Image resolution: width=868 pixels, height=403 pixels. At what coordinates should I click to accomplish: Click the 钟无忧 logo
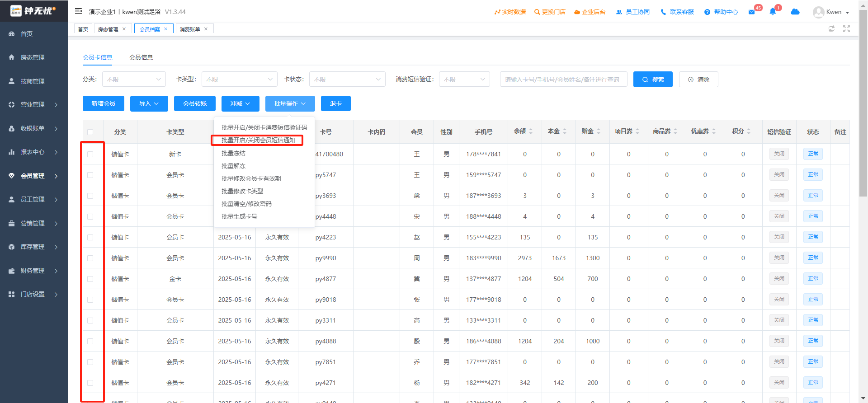[33, 10]
